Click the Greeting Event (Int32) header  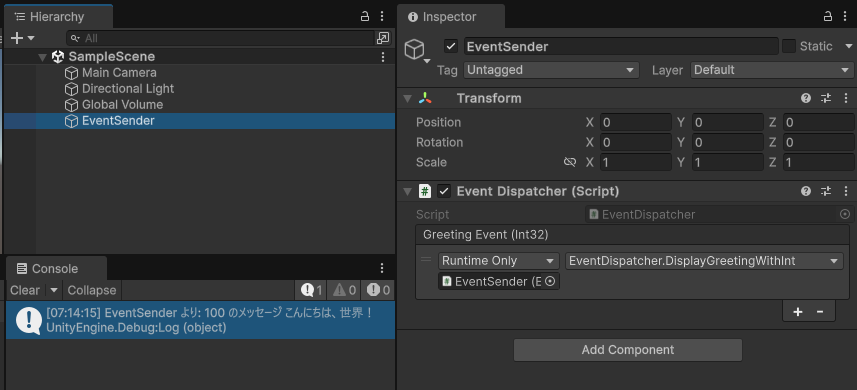pos(632,235)
